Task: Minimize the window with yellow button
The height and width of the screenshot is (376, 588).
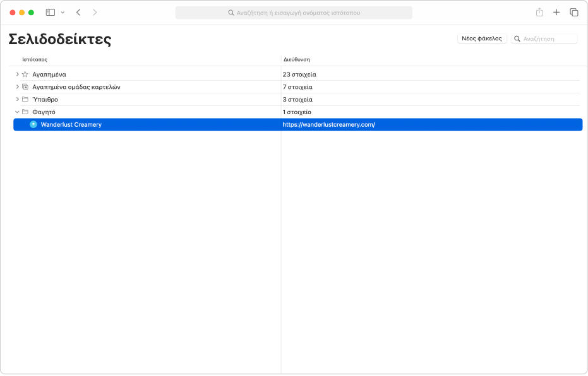Action: click(x=21, y=13)
